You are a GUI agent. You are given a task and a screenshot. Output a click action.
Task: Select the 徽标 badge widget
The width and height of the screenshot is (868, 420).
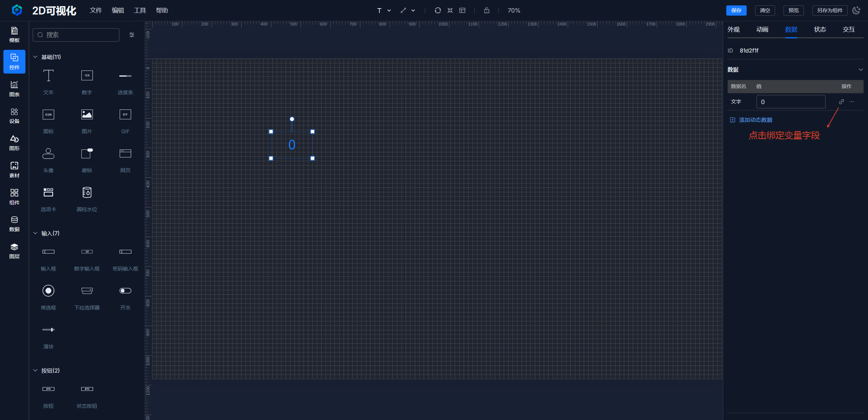click(x=87, y=159)
